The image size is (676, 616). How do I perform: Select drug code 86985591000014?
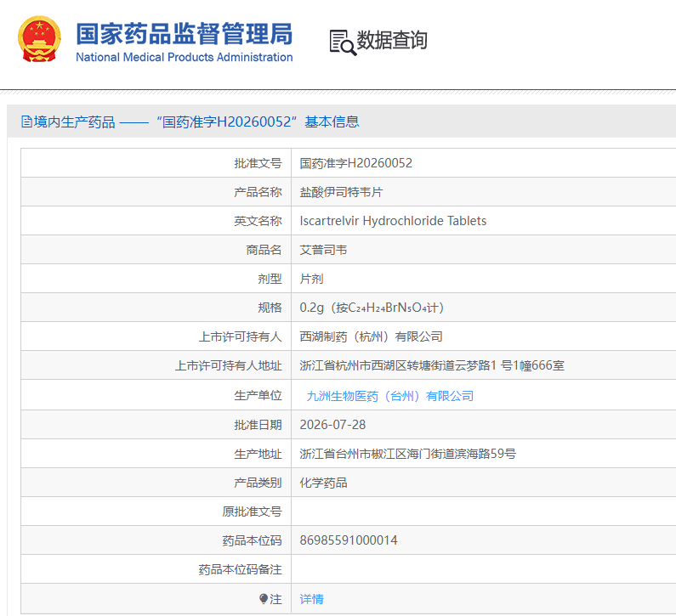tap(349, 540)
